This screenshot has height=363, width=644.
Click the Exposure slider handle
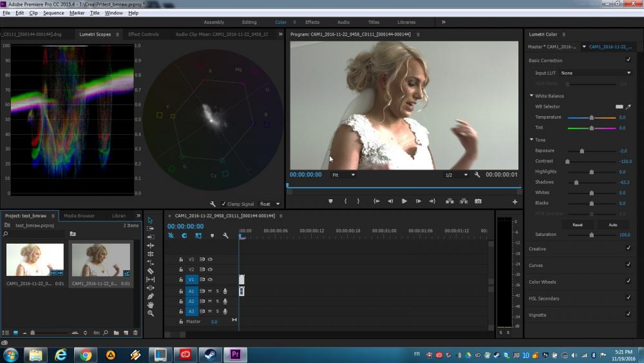point(582,152)
